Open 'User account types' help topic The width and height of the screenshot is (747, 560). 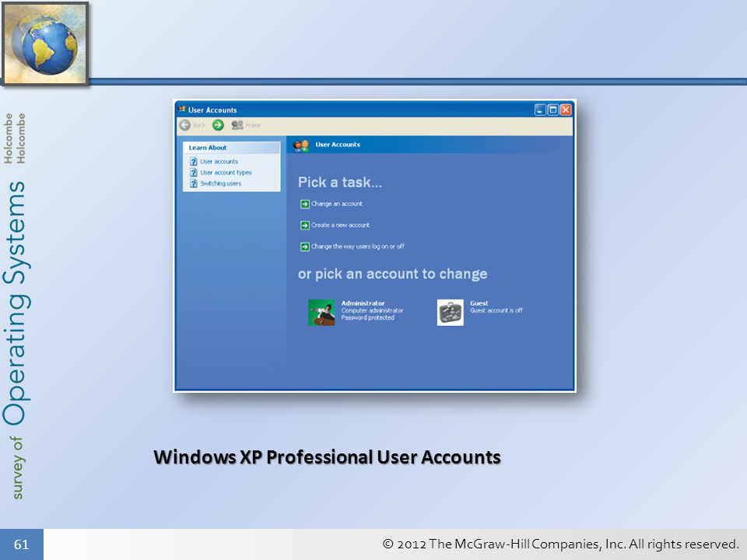226,173
